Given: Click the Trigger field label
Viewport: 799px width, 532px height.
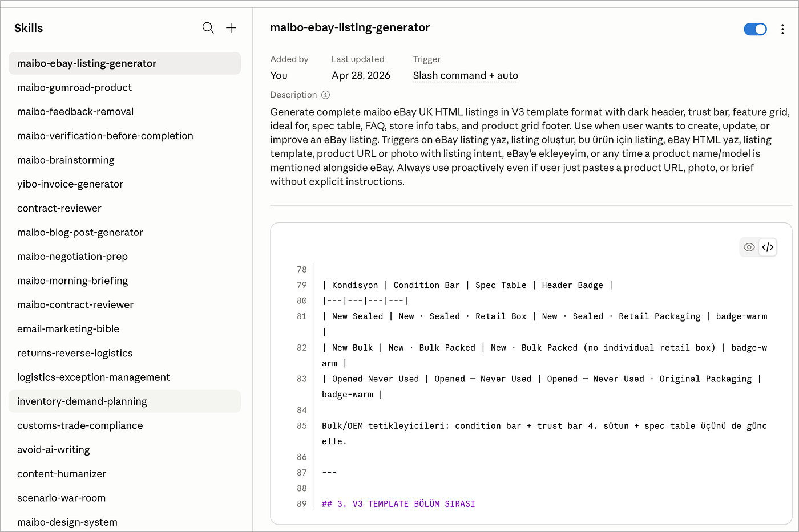Looking at the screenshot, I should (427, 59).
